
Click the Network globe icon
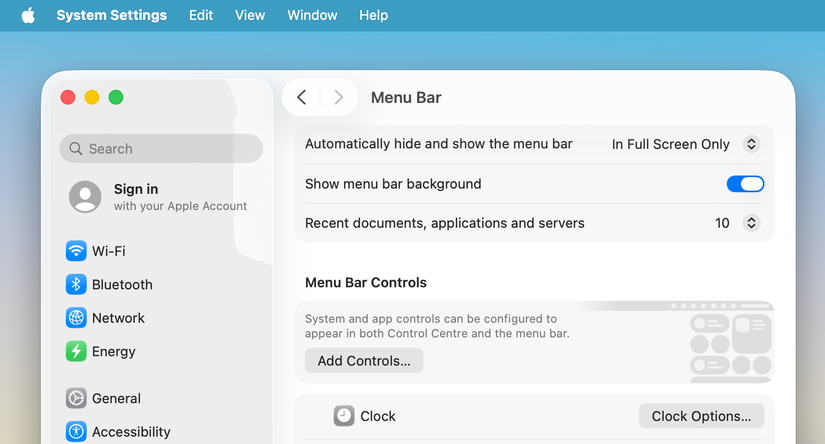[x=76, y=318]
